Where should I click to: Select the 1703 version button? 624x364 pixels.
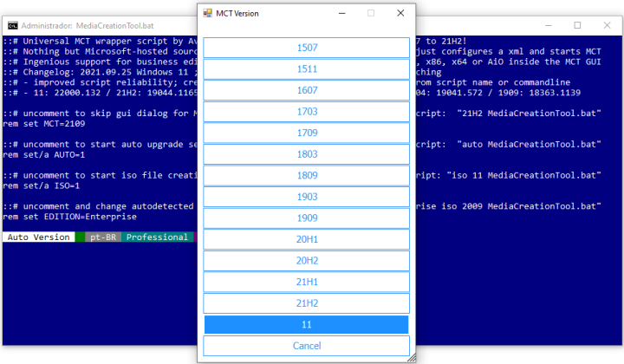point(307,112)
